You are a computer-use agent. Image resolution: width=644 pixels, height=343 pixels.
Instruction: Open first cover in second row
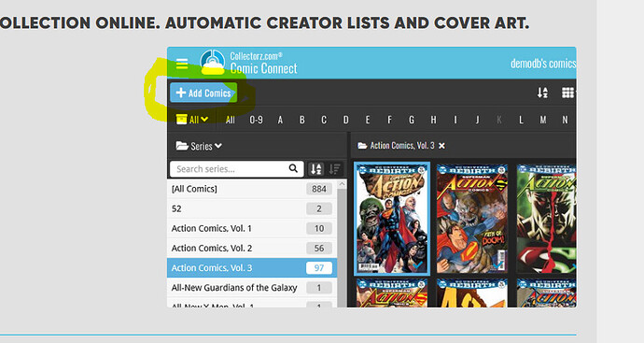(392, 293)
